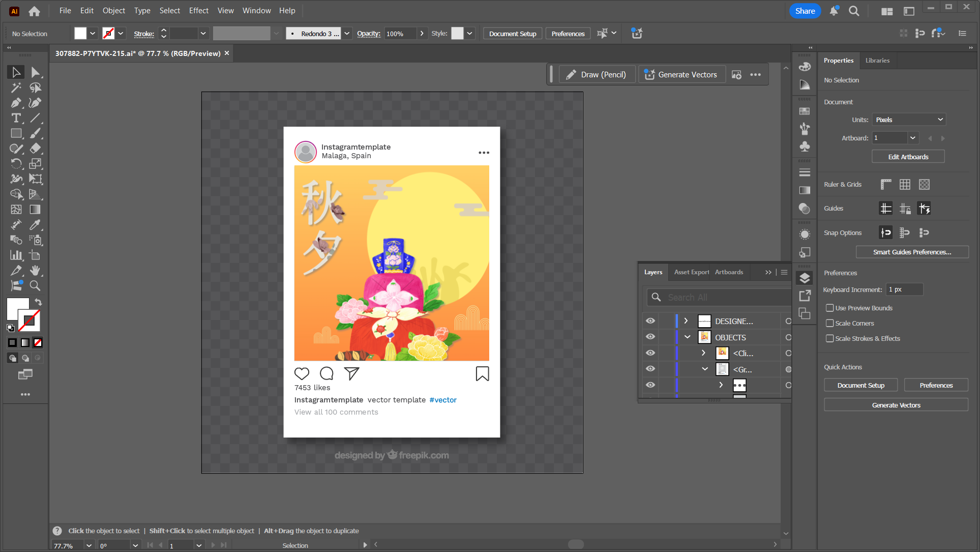Open the Units dropdown
This screenshot has height=552, width=980.
tap(909, 120)
